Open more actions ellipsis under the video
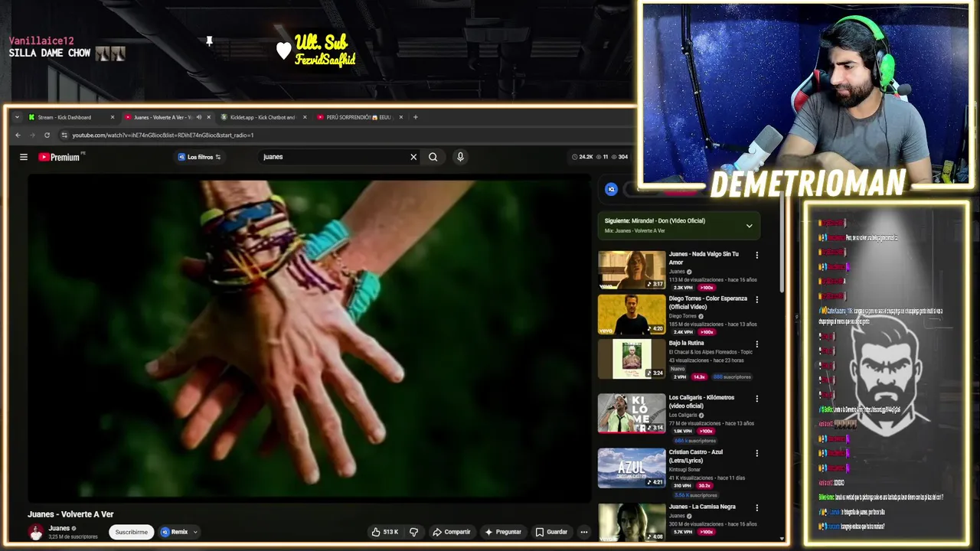The height and width of the screenshot is (551, 980). pos(583,532)
